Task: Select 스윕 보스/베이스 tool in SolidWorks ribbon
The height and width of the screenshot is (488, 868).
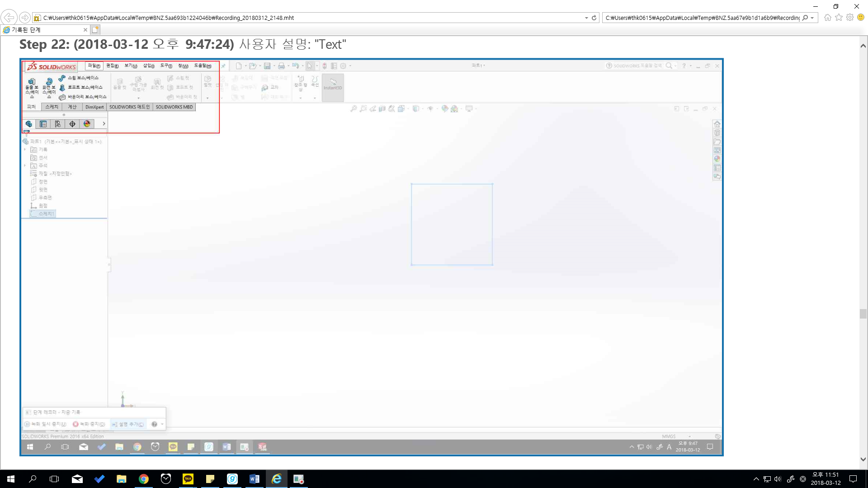Action: pos(79,78)
